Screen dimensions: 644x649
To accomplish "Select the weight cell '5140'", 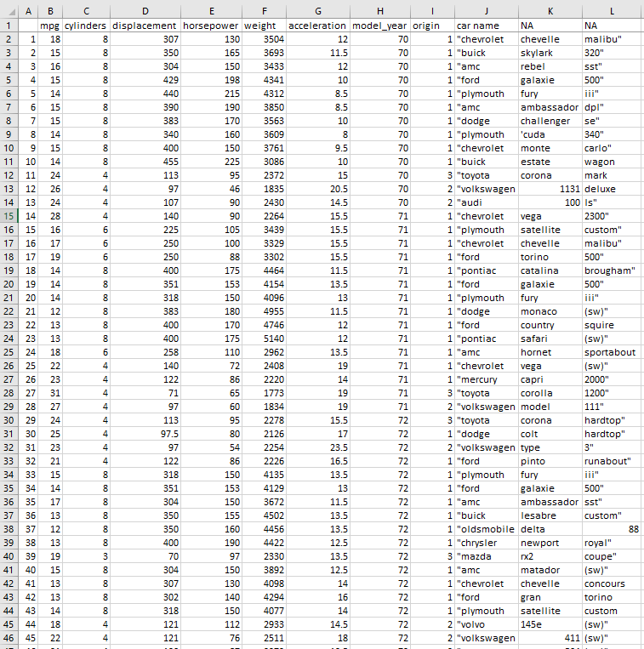I will tap(264, 339).
